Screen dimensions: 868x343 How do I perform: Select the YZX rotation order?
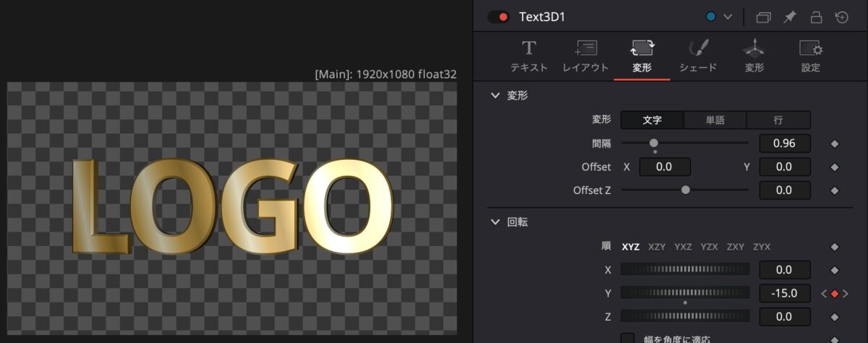(710, 247)
